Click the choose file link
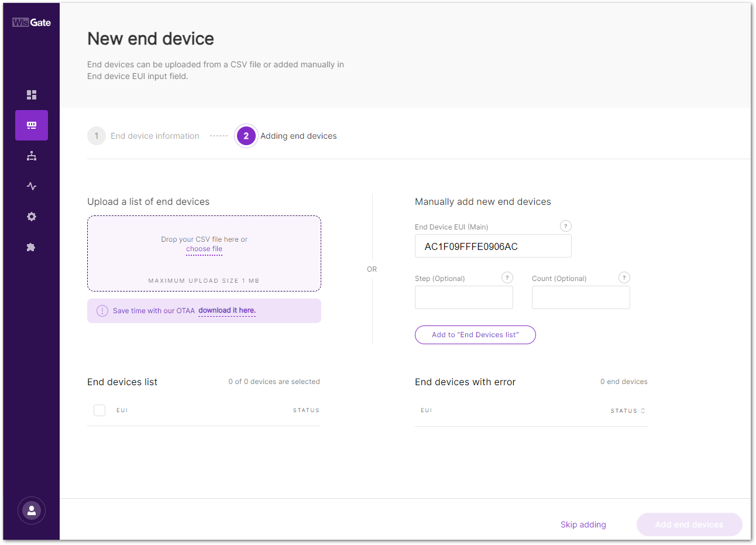756x545 pixels. [204, 249]
